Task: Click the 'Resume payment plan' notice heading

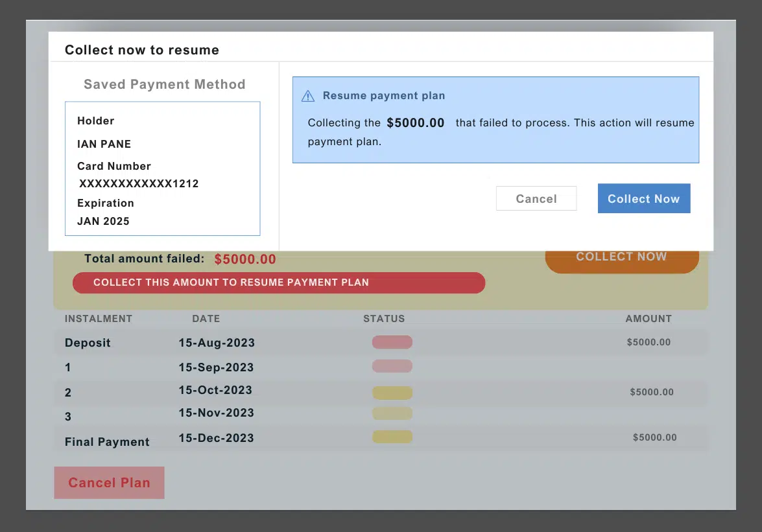Action: (x=384, y=96)
